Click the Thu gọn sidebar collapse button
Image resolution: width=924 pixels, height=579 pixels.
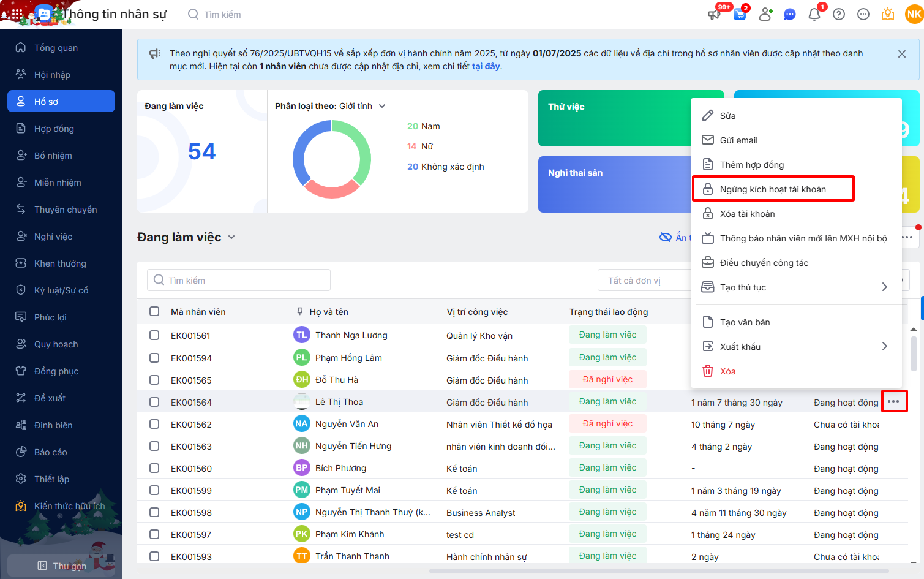click(61, 566)
